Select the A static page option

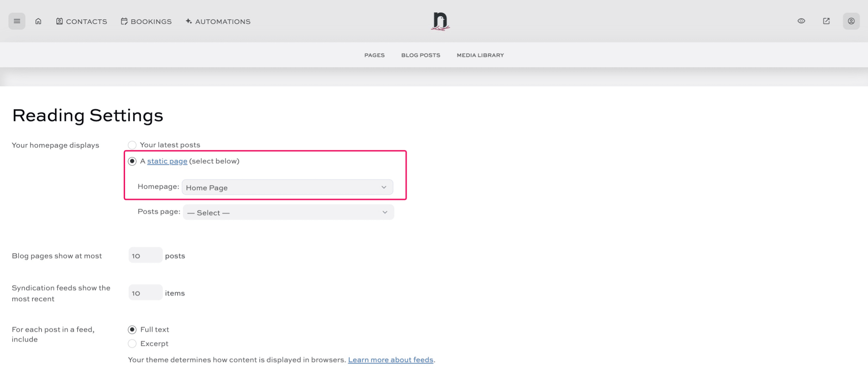coord(132,161)
